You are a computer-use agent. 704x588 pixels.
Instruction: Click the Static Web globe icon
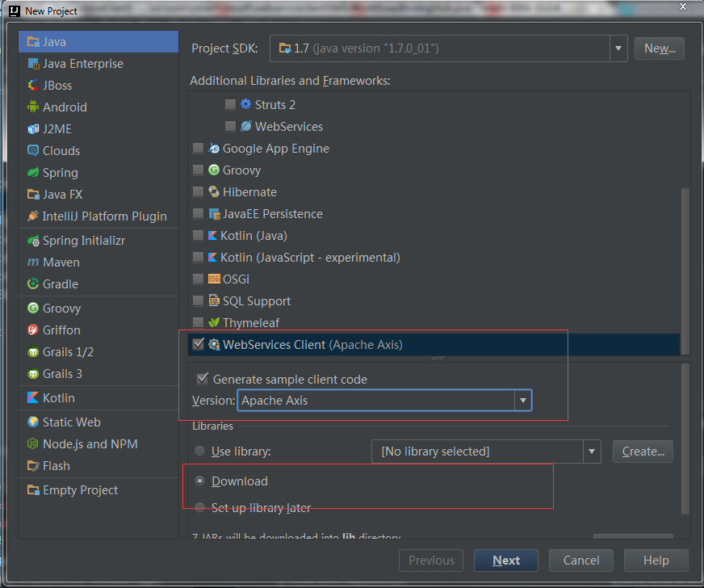coord(33,422)
